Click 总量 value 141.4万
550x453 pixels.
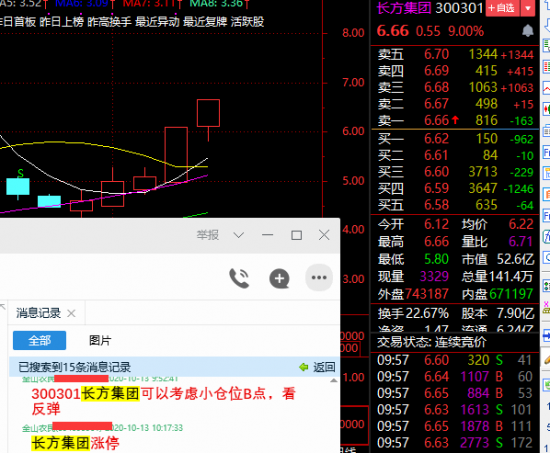coord(511,277)
